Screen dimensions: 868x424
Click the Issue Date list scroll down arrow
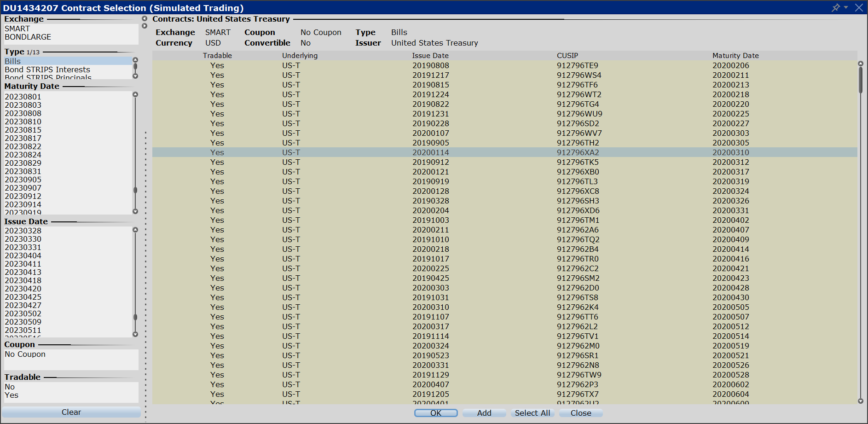click(135, 335)
